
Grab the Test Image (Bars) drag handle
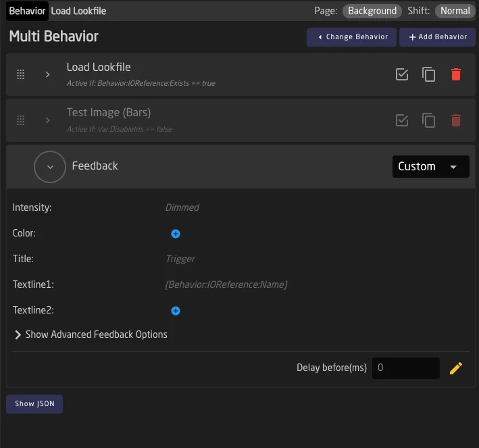(x=20, y=120)
